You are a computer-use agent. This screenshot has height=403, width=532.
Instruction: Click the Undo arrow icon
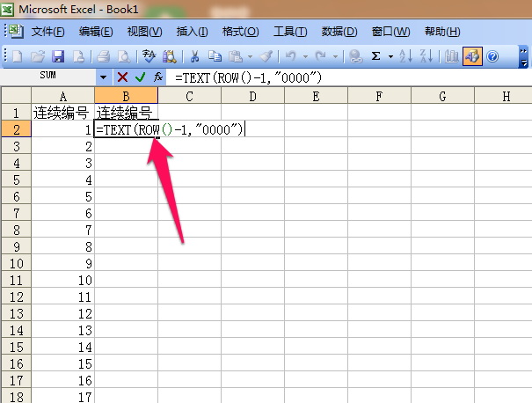pos(290,56)
